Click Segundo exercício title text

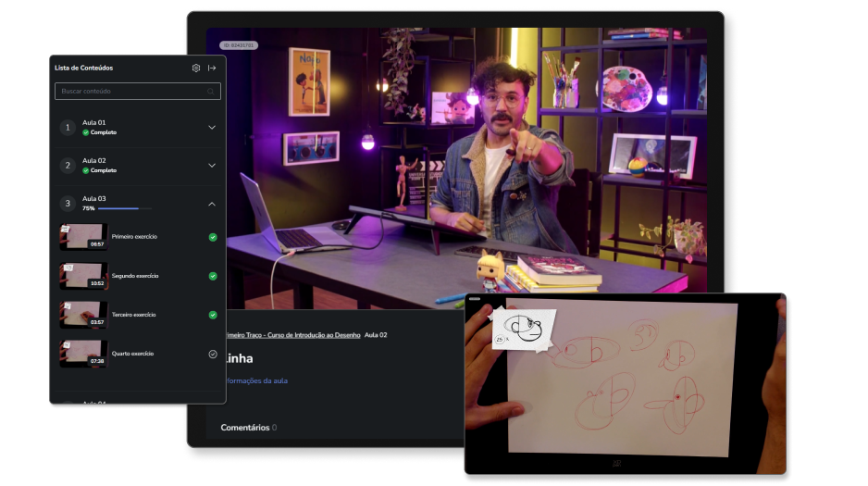click(135, 276)
